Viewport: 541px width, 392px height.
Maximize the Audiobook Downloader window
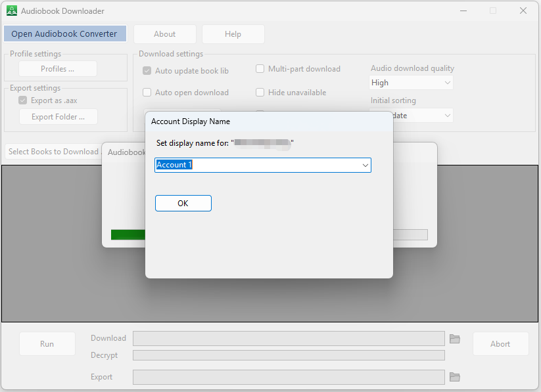click(x=493, y=11)
